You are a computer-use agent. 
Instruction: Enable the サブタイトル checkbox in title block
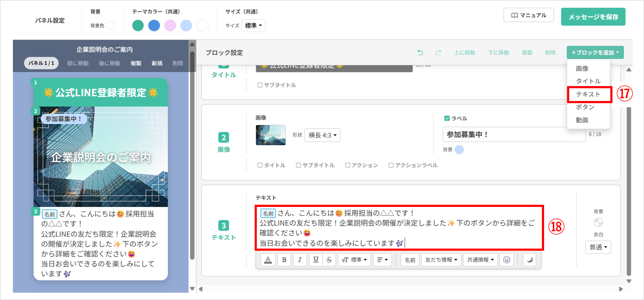[260, 85]
